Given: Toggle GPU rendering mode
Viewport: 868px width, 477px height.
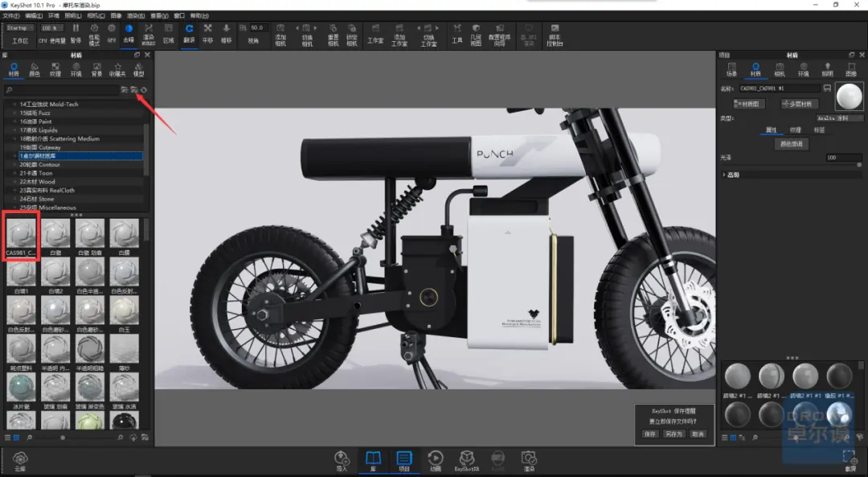Looking at the screenshot, I should [x=112, y=33].
